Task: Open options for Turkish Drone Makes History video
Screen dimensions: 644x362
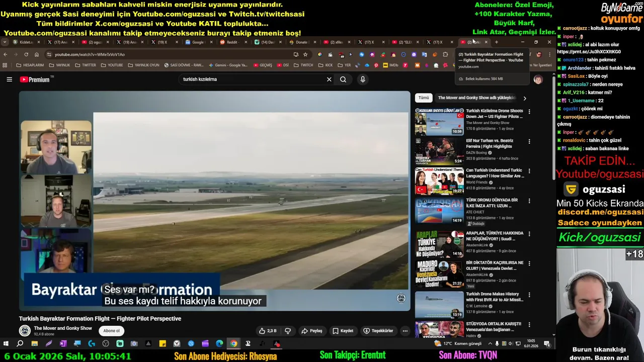Action: (x=529, y=295)
